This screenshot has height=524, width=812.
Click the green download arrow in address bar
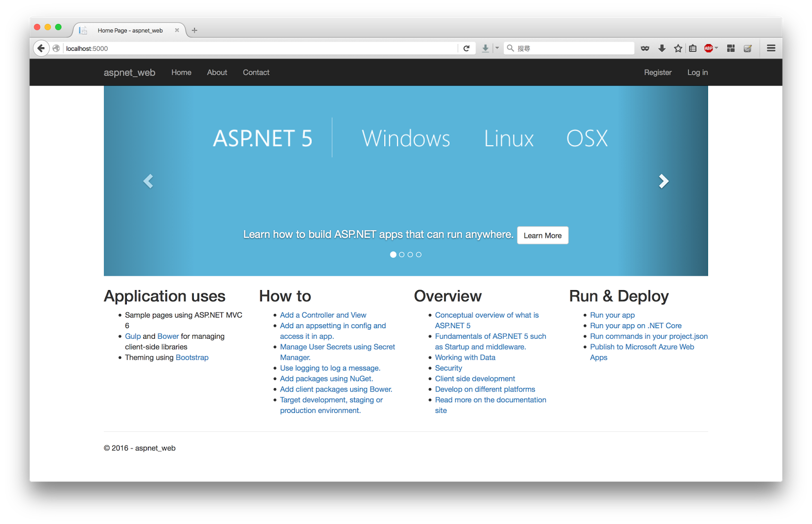(x=485, y=48)
